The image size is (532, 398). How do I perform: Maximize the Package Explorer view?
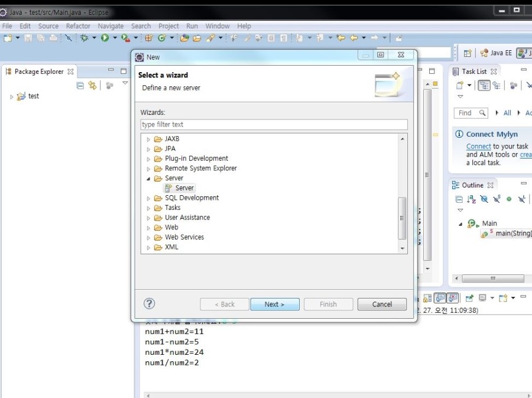pos(124,71)
